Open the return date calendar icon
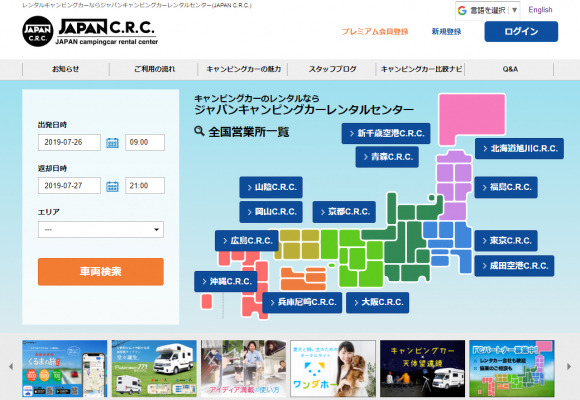The width and height of the screenshot is (580, 400). pos(112,186)
